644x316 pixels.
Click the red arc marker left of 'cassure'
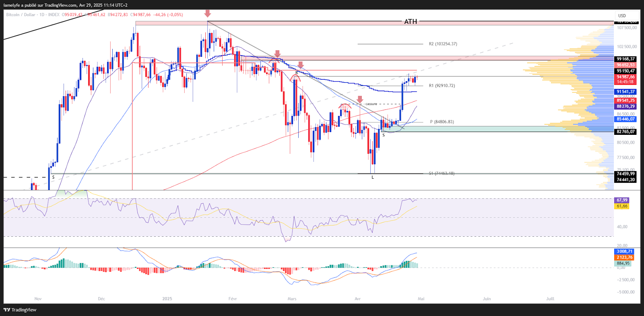coord(345,106)
